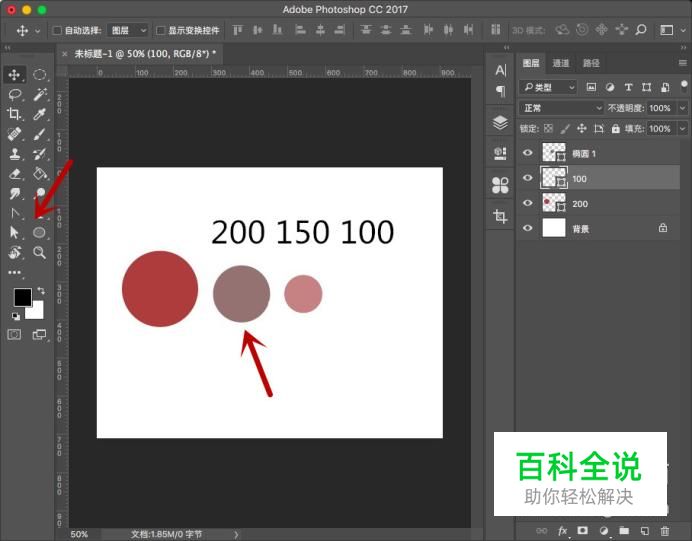Select the Move tool
This screenshot has height=541, width=692.
15,75
